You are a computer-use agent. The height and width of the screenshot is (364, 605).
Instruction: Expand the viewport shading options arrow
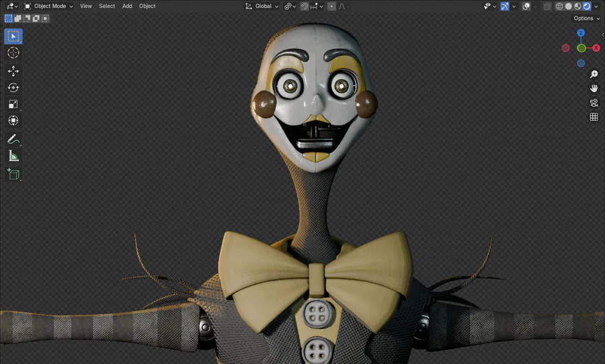coord(596,6)
